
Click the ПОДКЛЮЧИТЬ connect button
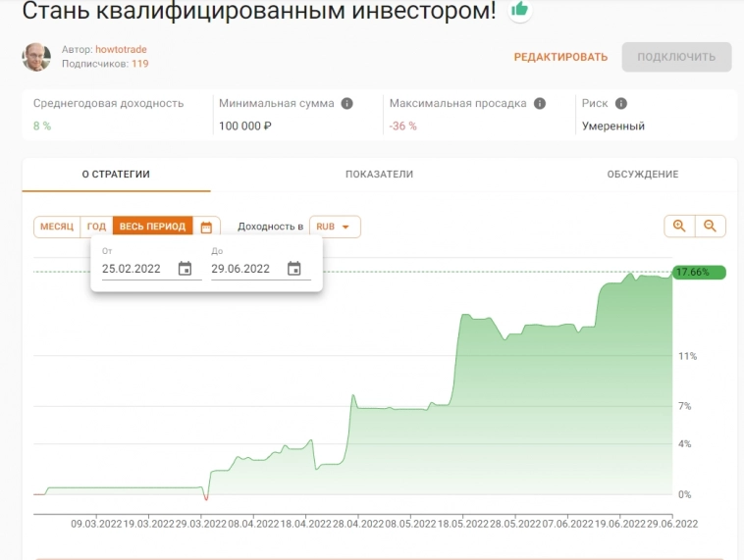coord(676,57)
